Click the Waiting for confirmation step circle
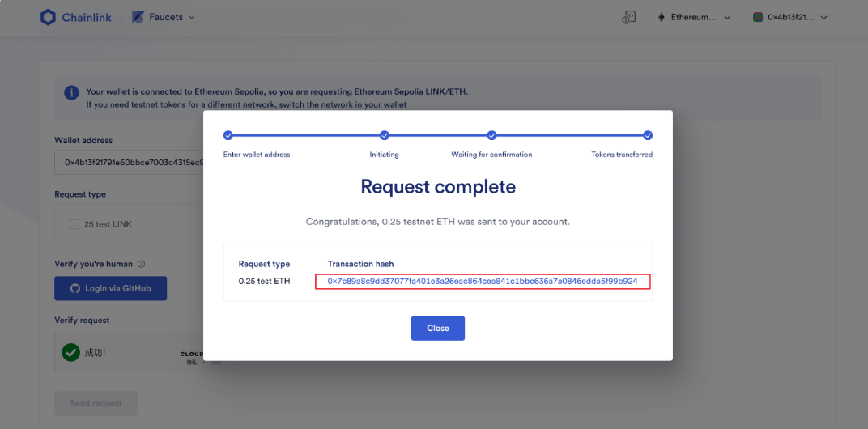Screen dimensions: 868x429 coord(491,136)
